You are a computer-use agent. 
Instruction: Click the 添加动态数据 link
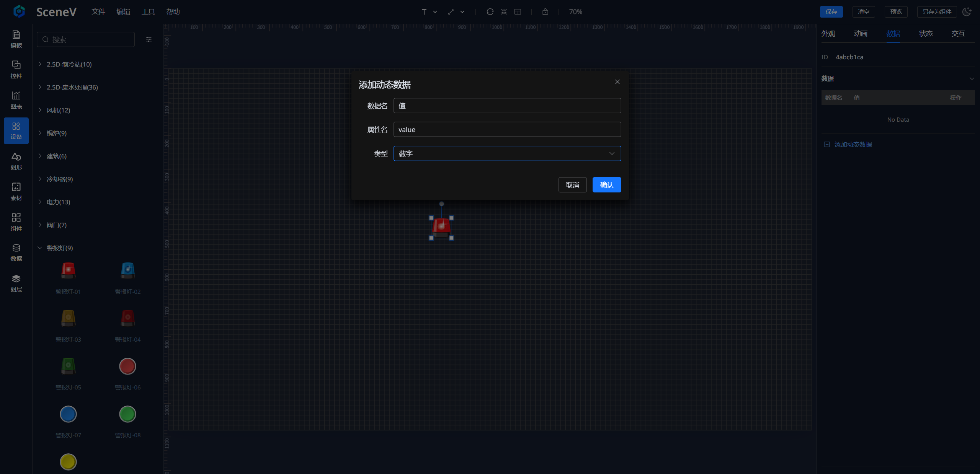(853, 145)
